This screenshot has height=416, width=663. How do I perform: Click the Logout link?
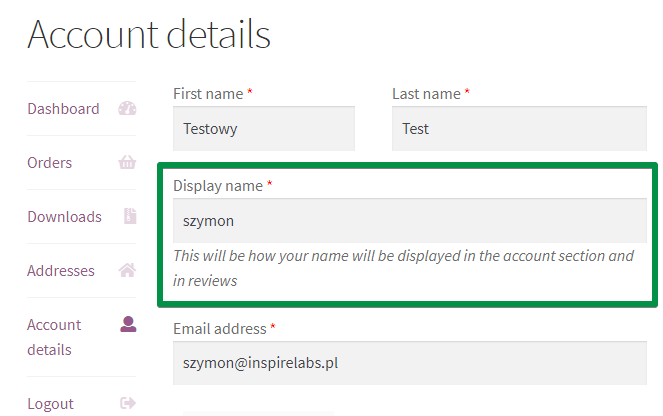50,404
